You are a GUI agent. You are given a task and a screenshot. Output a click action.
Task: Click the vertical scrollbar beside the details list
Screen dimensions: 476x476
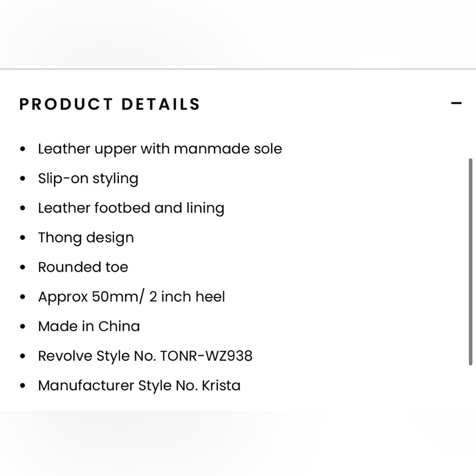[470, 262]
